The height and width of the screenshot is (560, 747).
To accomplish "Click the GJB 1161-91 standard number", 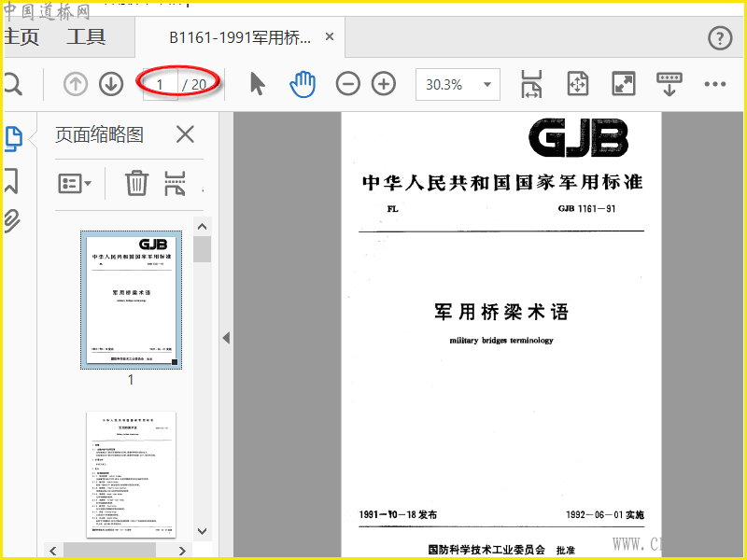I will (x=586, y=208).
